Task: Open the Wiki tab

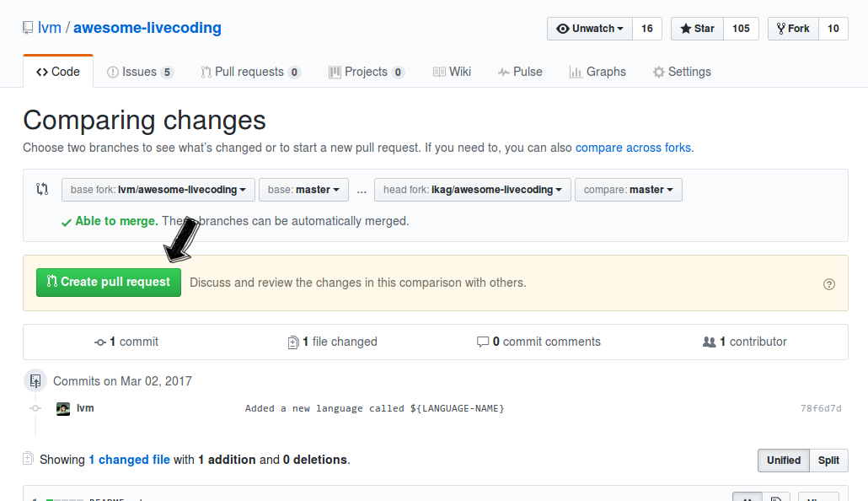Action: coord(453,72)
